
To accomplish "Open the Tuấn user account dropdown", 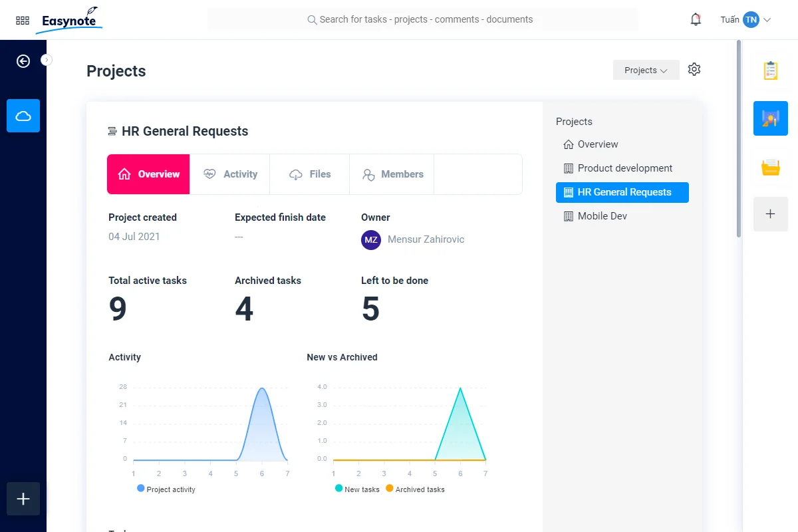I will (745, 20).
